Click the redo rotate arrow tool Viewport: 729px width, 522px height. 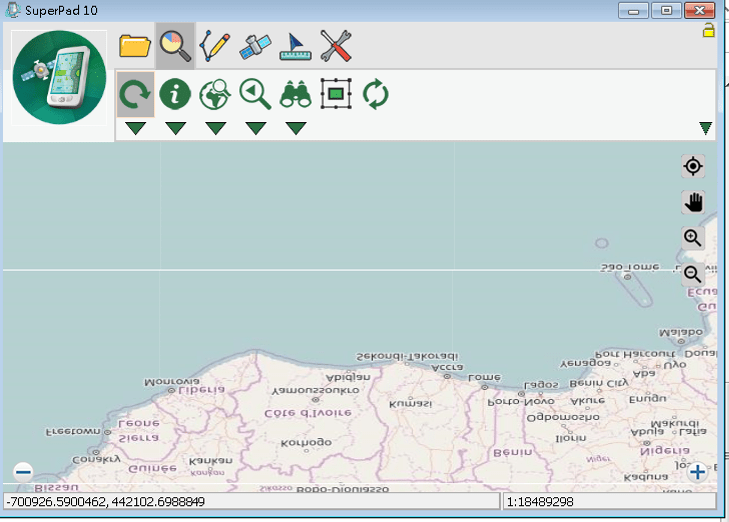pos(135,94)
